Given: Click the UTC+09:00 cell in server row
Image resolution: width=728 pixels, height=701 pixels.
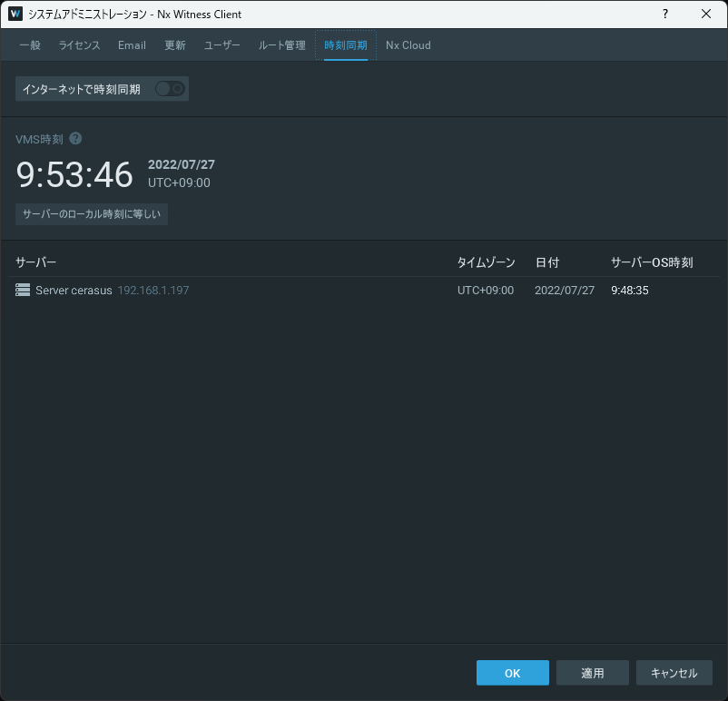Looking at the screenshot, I should tap(486, 291).
